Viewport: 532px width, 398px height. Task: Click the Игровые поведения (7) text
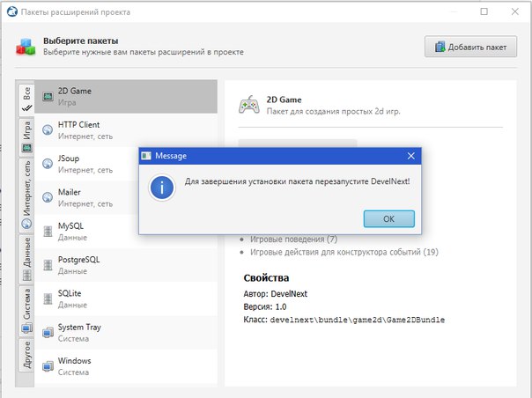point(294,240)
